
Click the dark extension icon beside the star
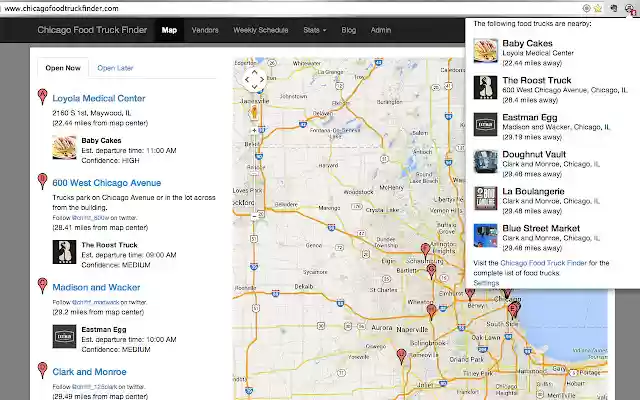(613, 8)
